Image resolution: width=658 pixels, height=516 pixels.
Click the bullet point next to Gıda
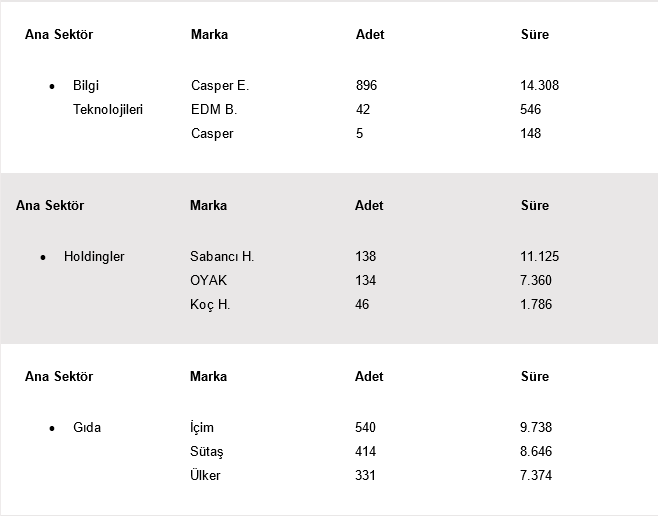coord(52,429)
